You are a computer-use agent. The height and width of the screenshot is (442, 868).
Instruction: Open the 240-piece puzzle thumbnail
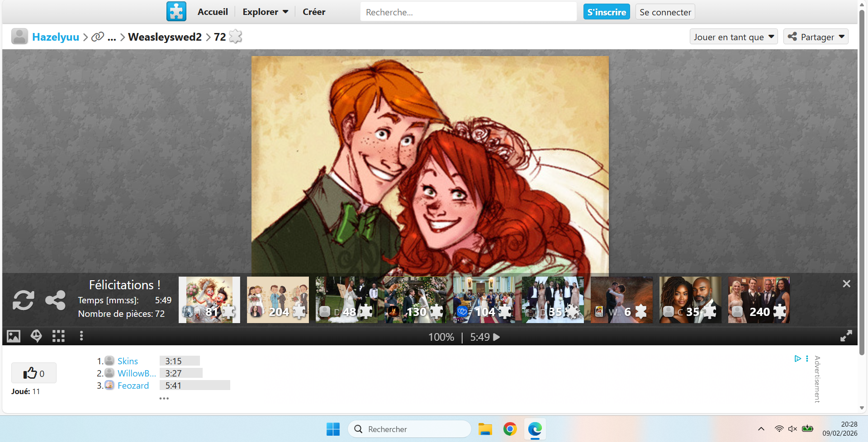pyautogui.click(x=759, y=300)
